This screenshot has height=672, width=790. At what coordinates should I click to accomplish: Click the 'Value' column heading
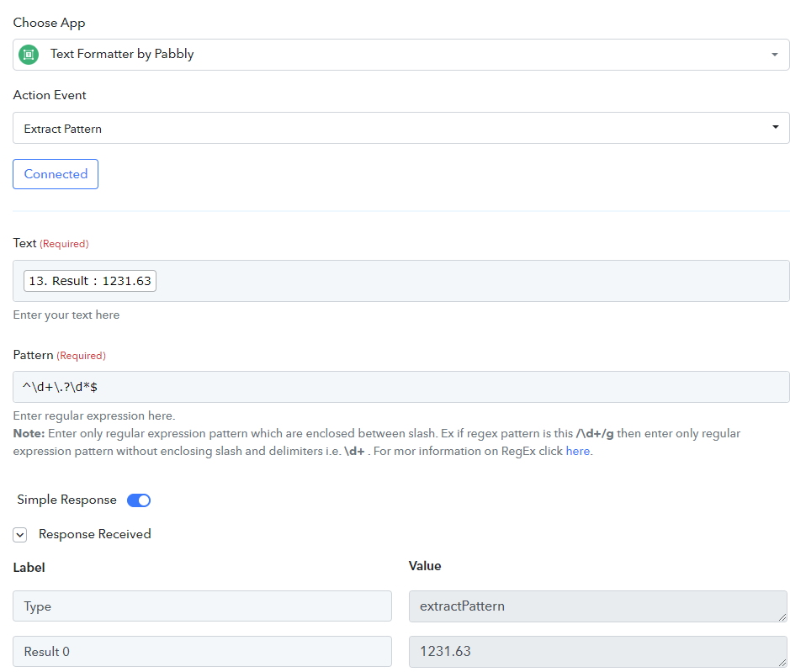(425, 566)
